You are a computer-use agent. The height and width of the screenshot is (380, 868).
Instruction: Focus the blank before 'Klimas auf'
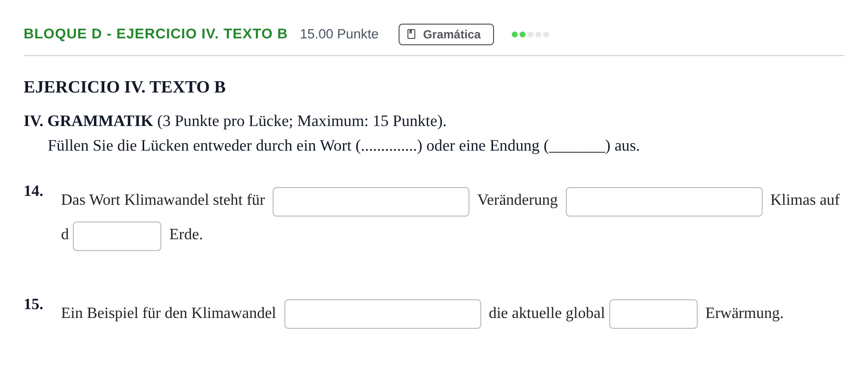[664, 202]
